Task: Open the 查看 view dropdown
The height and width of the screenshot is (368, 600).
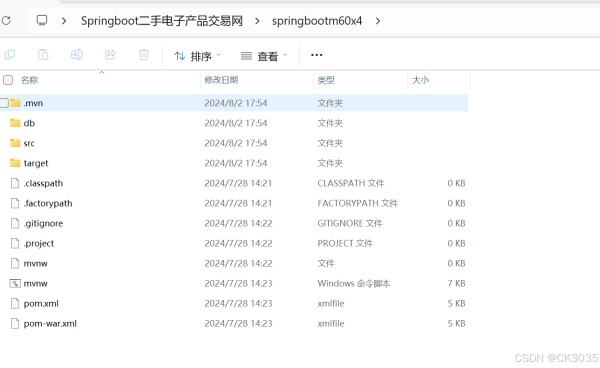Action: (264, 56)
